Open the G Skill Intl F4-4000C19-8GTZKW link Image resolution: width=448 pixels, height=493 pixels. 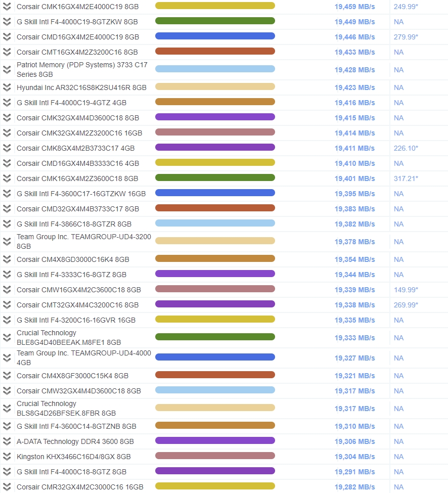[x=77, y=22]
